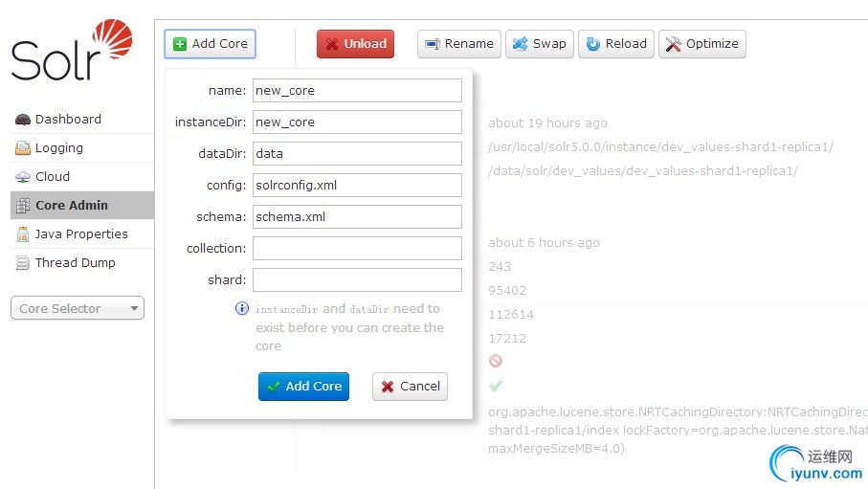Screen dimensions: 868x489
Task: Click the value 112614
Action: pos(511,314)
